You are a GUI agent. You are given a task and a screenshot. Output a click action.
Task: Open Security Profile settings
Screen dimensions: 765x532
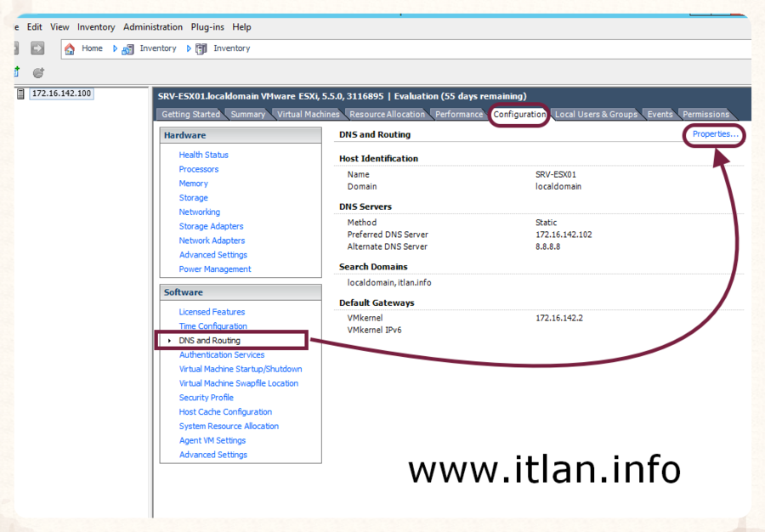click(x=206, y=398)
